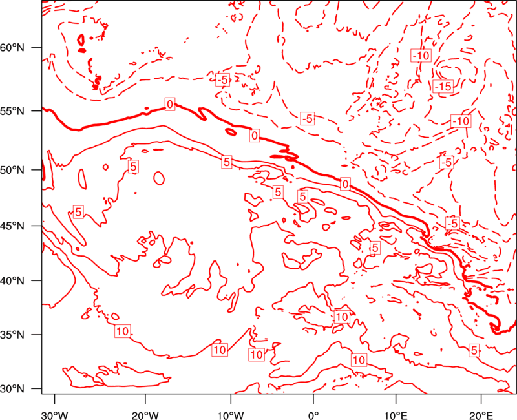Viewport: 517px width, 420px height.
Task: Pick the 35°N latitude axis label
Action: coord(12,335)
